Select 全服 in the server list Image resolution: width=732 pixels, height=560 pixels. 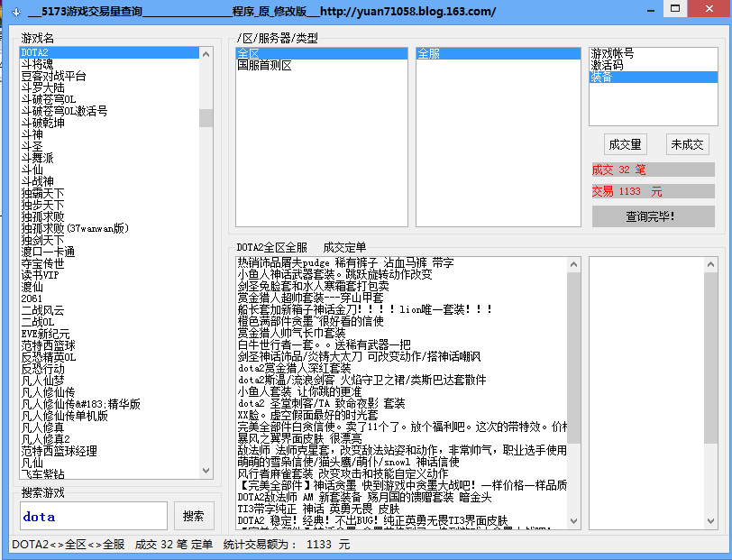[x=499, y=54]
